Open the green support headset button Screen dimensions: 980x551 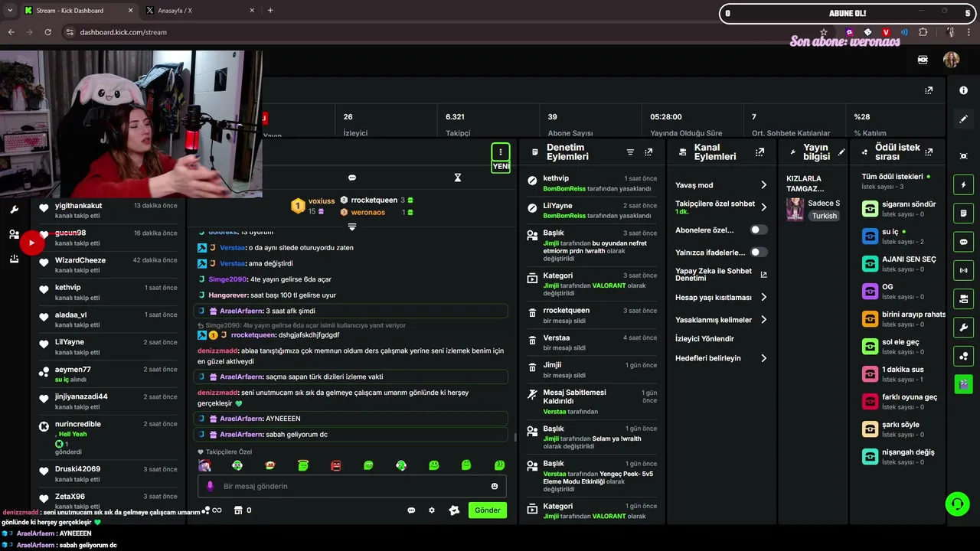[957, 504]
